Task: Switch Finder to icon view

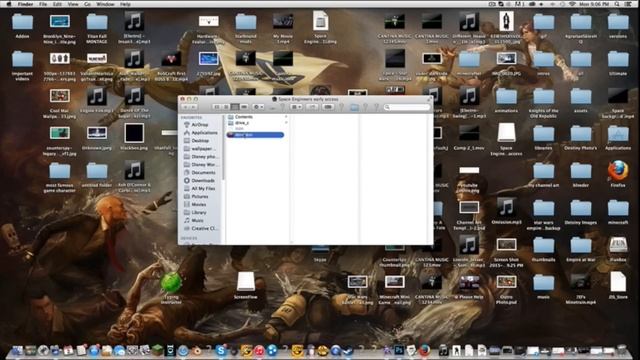Action: coord(217,107)
